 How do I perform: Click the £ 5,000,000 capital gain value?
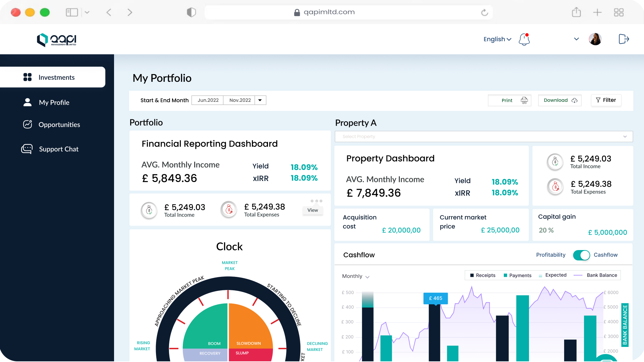[607, 232]
